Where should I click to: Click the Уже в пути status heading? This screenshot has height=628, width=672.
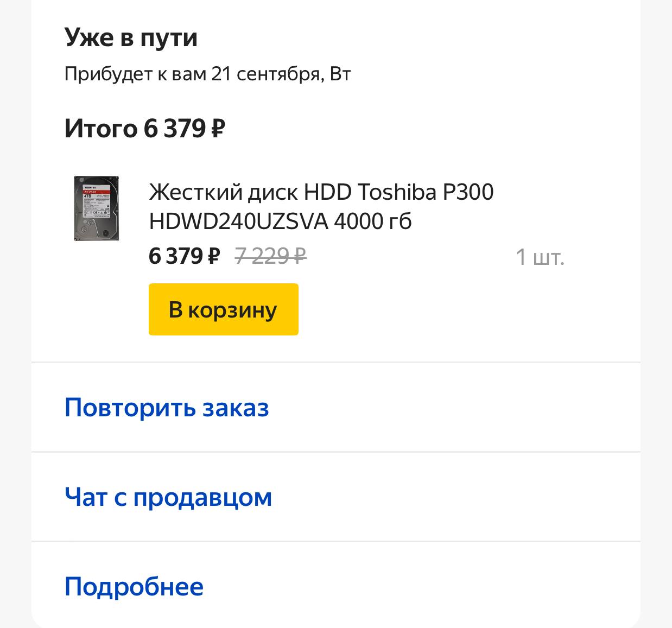[x=131, y=38]
